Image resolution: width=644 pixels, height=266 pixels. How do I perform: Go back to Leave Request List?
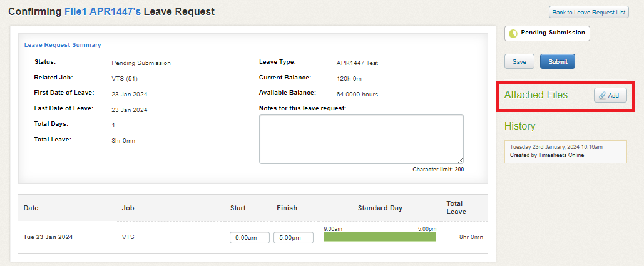tap(588, 13)
